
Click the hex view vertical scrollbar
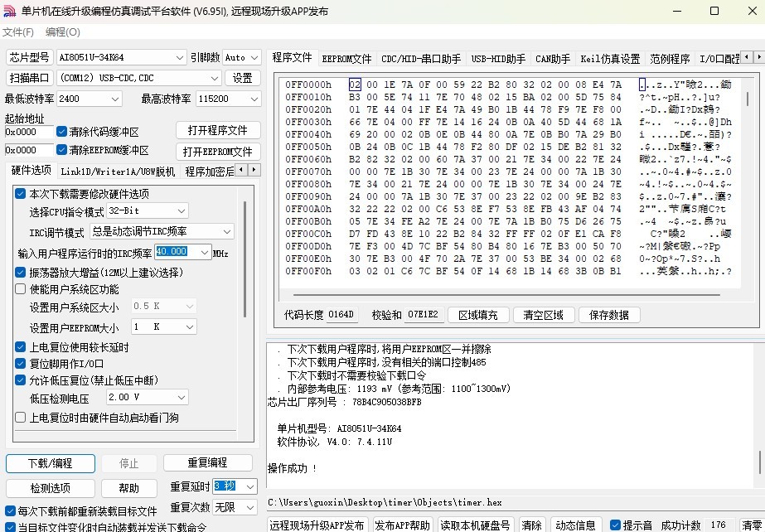point(748,99)
